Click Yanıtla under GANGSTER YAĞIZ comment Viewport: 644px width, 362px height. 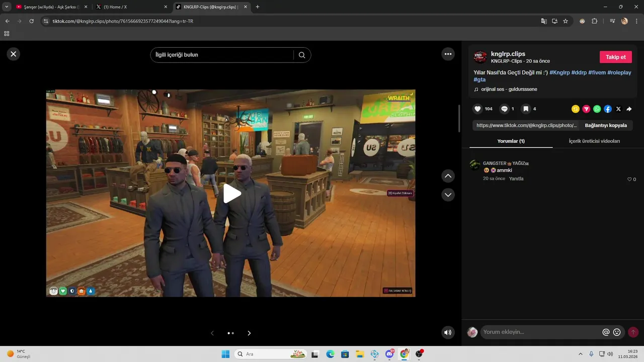(x=516, y=178)
